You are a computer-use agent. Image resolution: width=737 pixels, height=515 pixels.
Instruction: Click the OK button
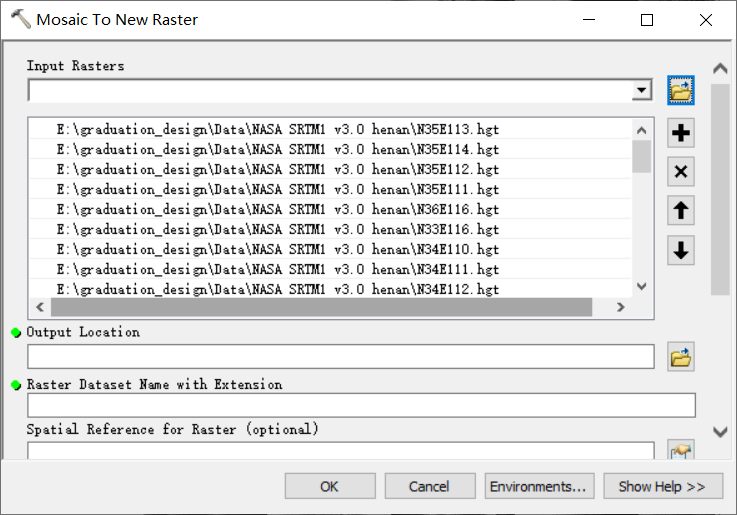click(x=330, y=486)
